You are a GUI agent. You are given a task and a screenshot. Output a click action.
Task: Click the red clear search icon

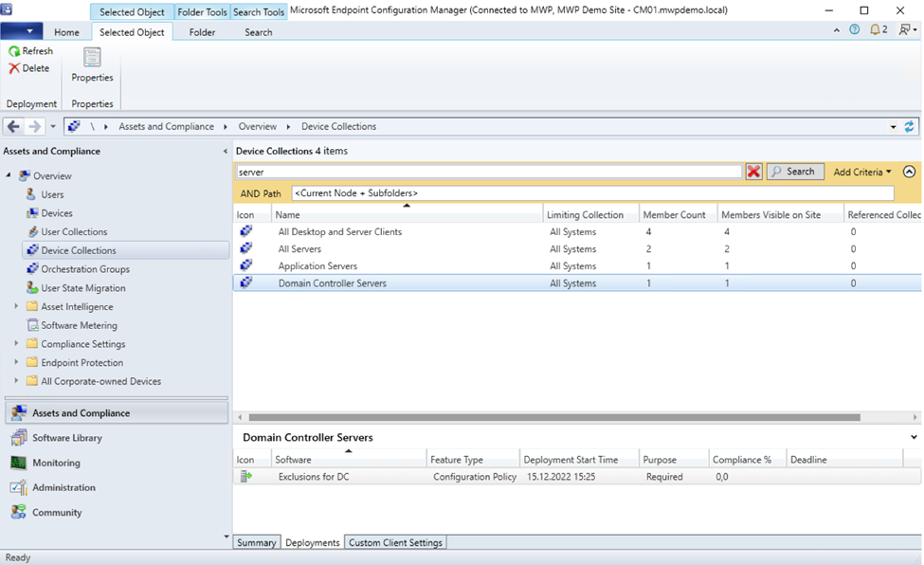coord(753,172)
